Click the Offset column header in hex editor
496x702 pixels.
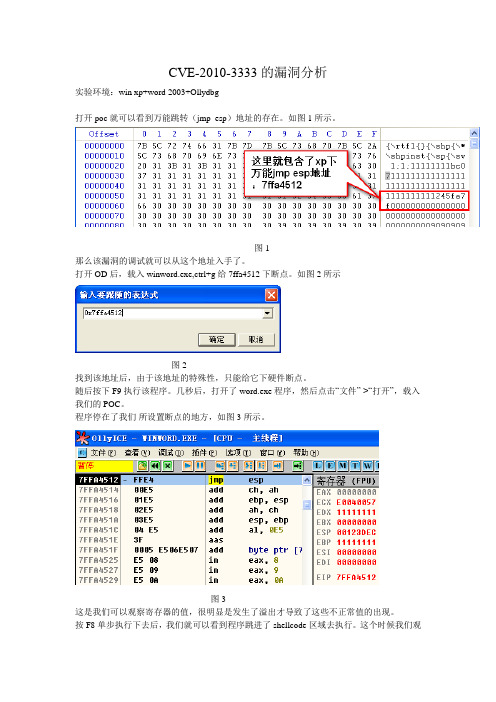pos(104,134)
